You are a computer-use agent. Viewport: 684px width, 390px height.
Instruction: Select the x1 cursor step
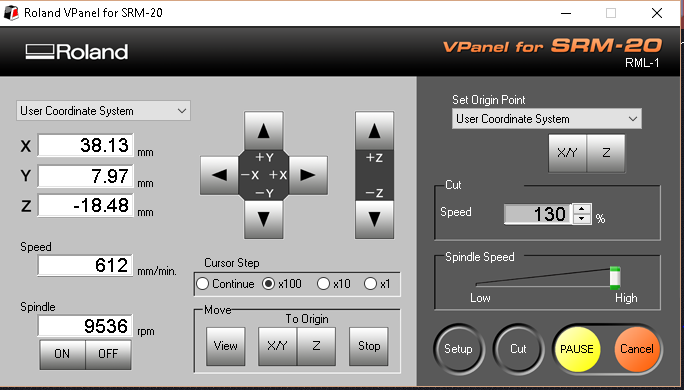point(377,284)
